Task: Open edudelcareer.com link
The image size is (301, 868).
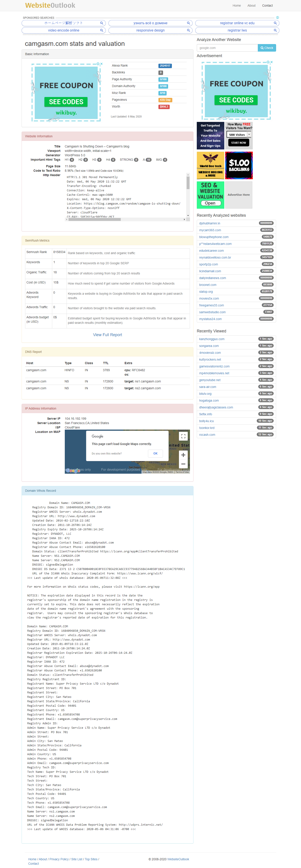Action: [212, 251]
